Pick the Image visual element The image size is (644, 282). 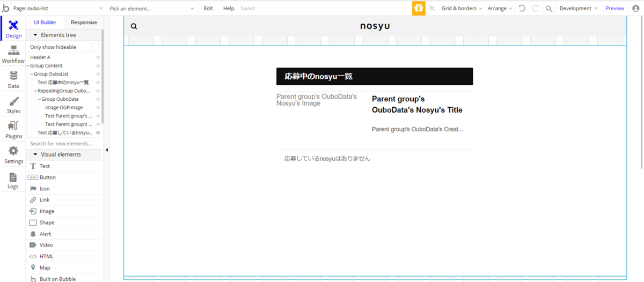click(x=64, y=211)
